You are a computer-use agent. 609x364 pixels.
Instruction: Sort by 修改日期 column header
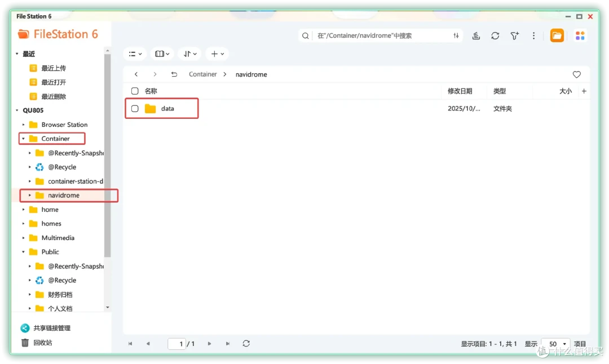click(x=460, y=91)
